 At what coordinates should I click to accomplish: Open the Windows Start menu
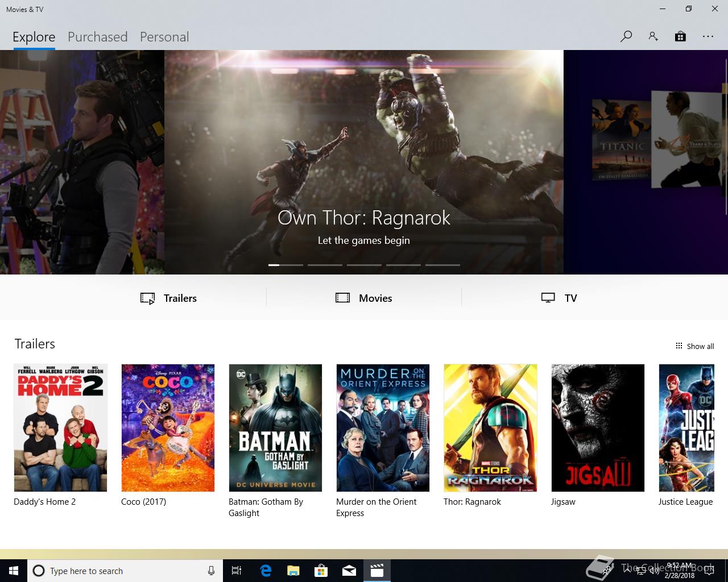point(14,571)
